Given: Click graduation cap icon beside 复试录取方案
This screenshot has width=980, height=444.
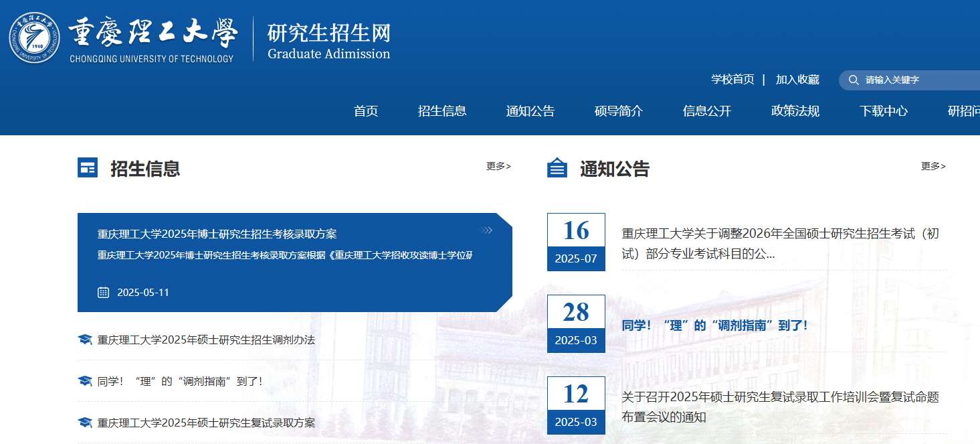Looking at the screenshot, I should [x=85, y=423].
